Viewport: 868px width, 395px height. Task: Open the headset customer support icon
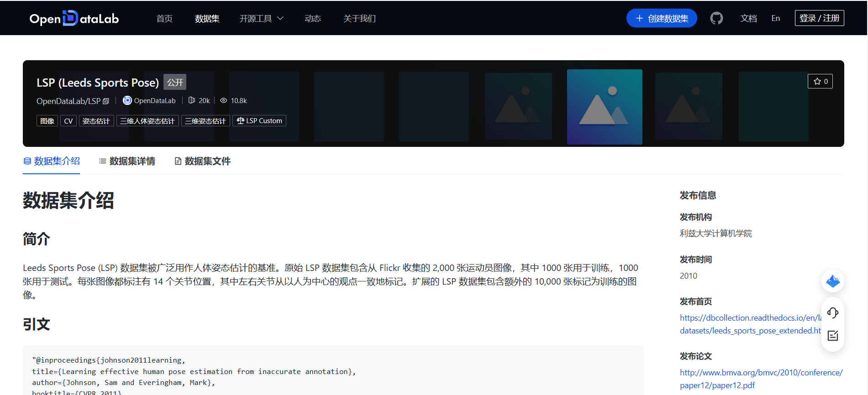coord(833,313)
